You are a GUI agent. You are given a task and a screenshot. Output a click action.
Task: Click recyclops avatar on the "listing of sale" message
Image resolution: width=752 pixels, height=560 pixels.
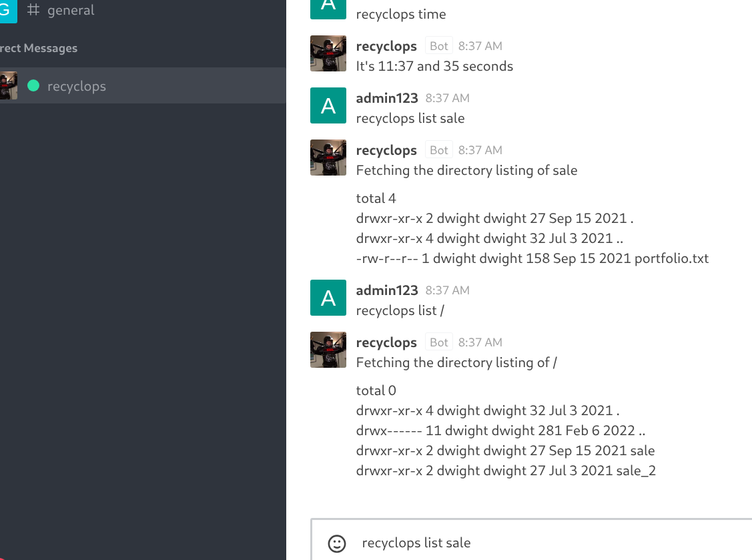tap(328, 158)
